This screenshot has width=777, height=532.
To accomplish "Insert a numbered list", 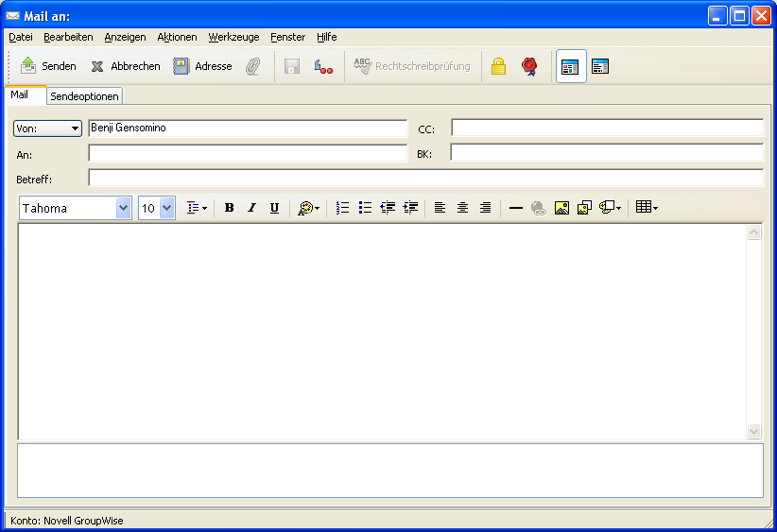I will coord(342,208).
